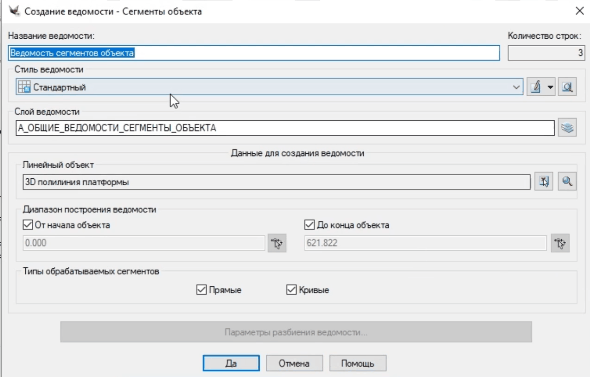Click the application icon in the title bar
The width and height of the screenshot is (590, 377).
tap(14, 11)
